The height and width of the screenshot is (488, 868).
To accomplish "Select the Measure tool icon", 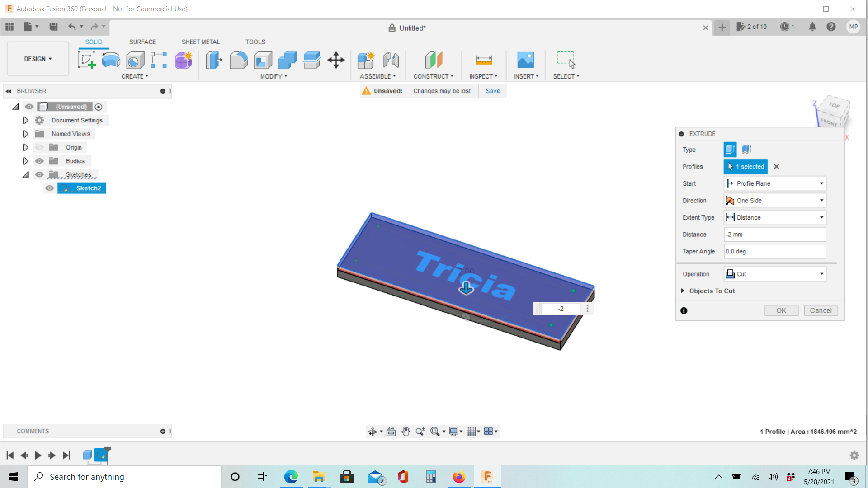I will pyautogui.click(x=484, y=60).
